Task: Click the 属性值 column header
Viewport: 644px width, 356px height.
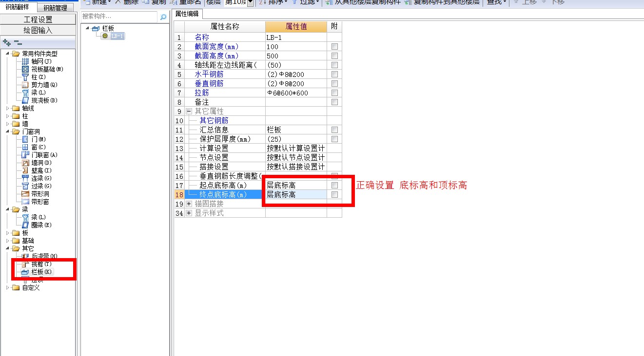Action: 296,27
